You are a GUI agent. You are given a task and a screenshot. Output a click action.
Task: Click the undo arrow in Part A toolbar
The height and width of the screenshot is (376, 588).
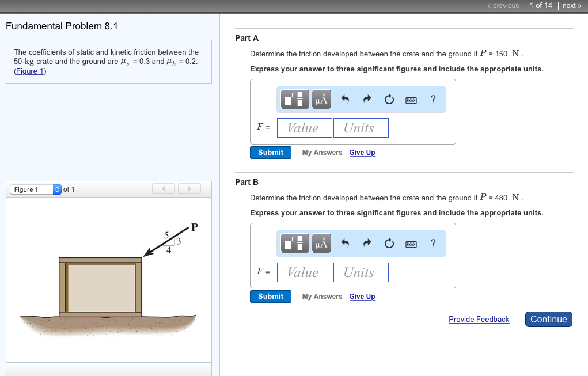[x=345, y=99]
